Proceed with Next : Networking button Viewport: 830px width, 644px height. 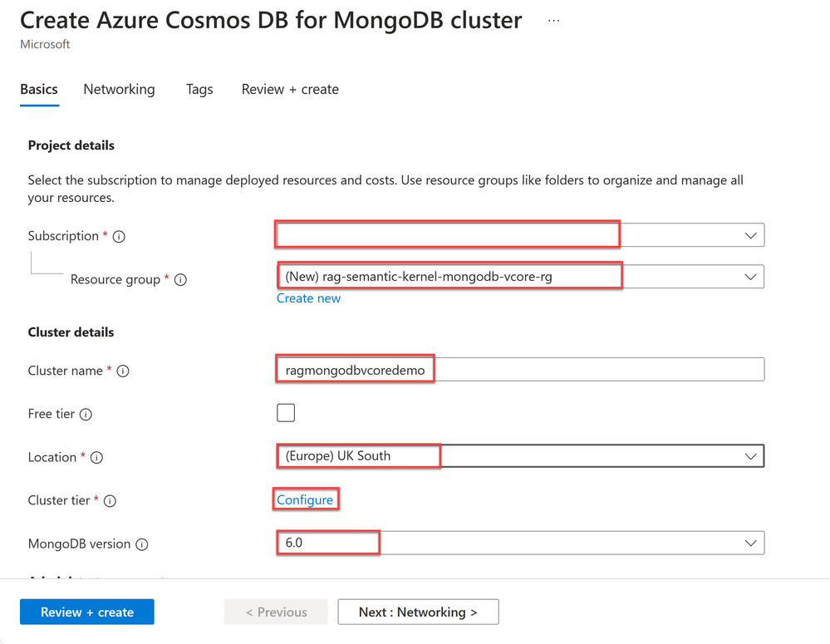click(418, 612)
